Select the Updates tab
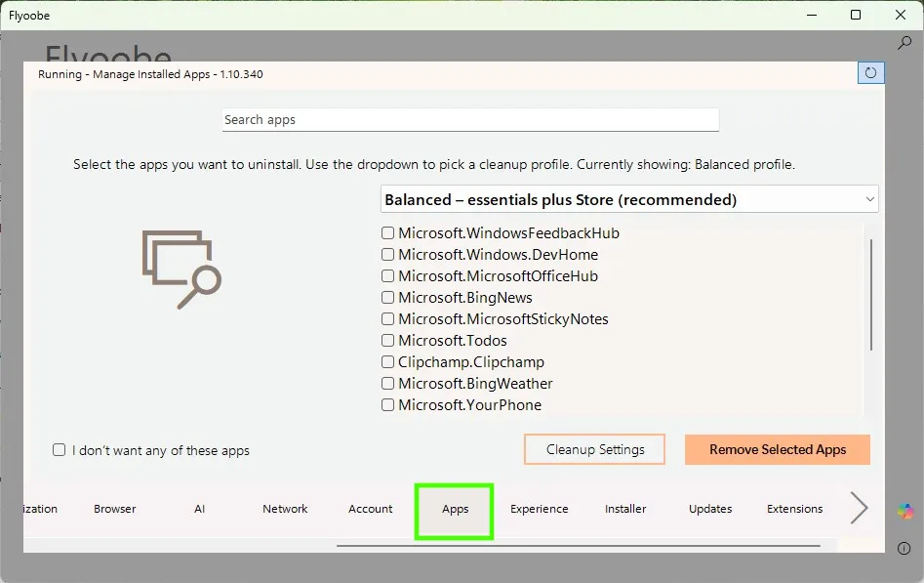This screenshot has width=924, height=583. (x=710, y=509)
